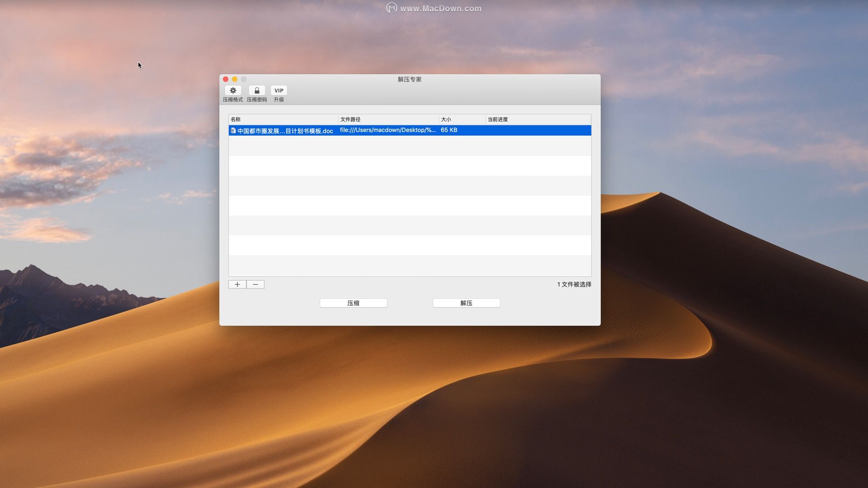Click the doc file icon in list

pos(233,131)
